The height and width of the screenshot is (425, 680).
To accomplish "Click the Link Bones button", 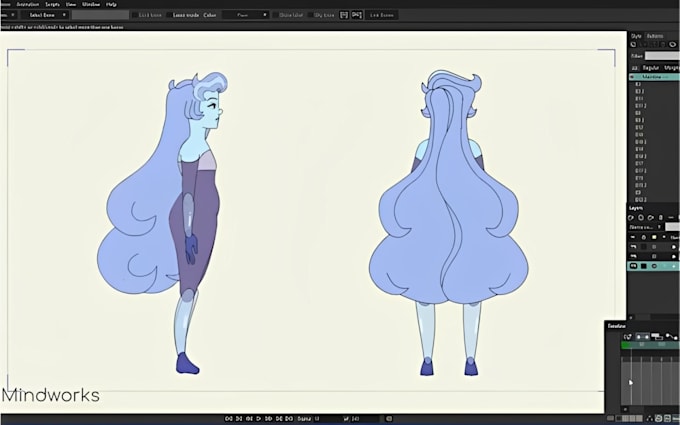I will [382, 15].
